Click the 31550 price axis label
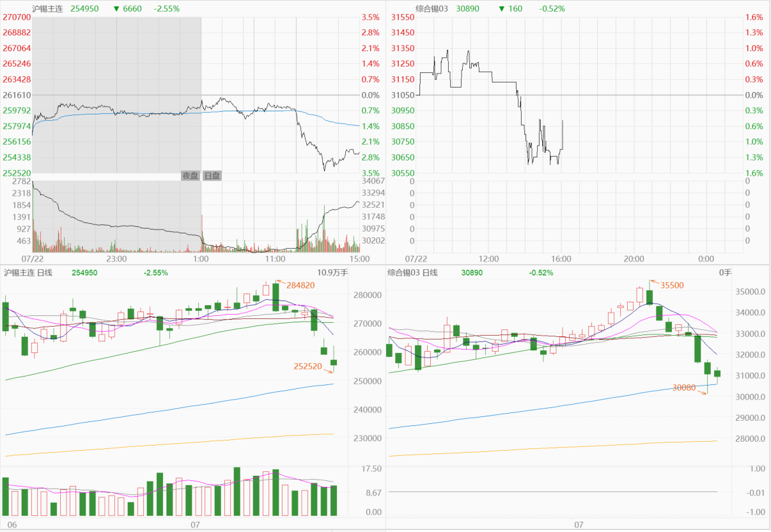 pyautogui.click(x=403, y=17)
